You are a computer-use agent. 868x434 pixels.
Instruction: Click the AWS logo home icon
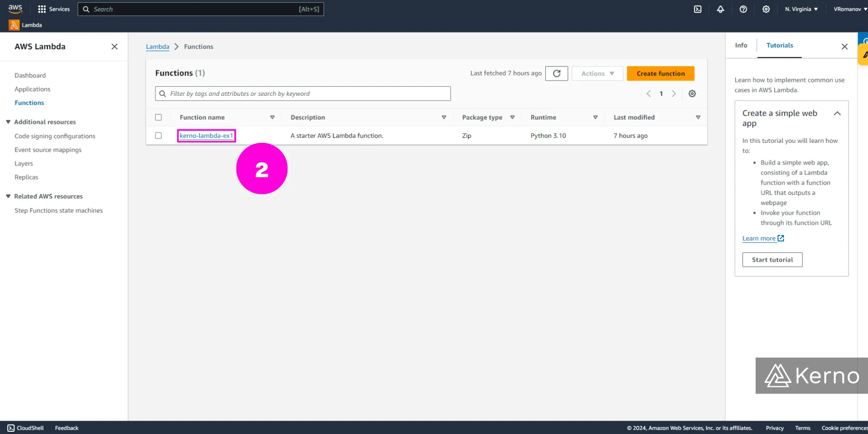click(15, 9)
